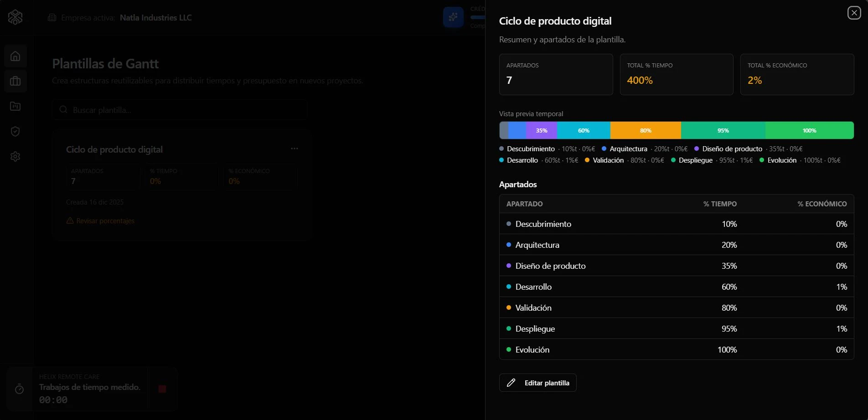Image resolution: width=868 pixels, height=420 pixels.
Task: Click the 100% green timeline segment
Action: [809, 130]
